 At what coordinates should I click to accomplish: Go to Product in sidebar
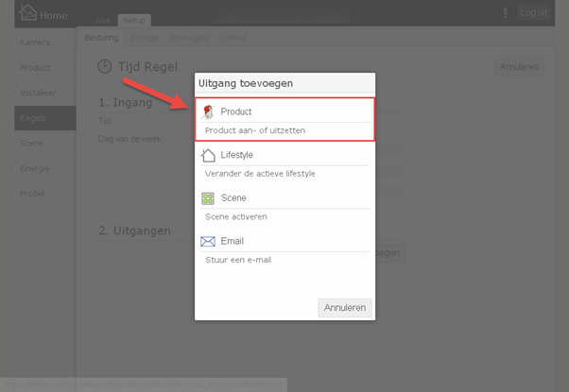[x=45, y=68]
